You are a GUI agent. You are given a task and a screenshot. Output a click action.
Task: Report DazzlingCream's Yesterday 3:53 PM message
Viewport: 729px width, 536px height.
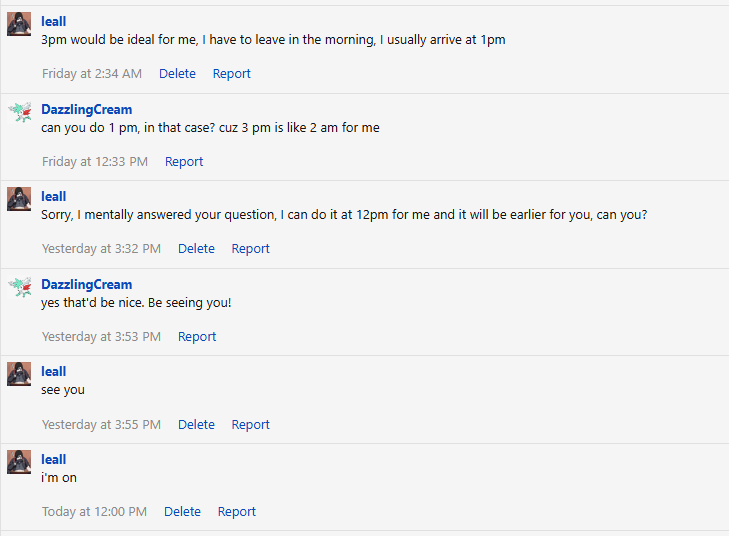(197, 337)
